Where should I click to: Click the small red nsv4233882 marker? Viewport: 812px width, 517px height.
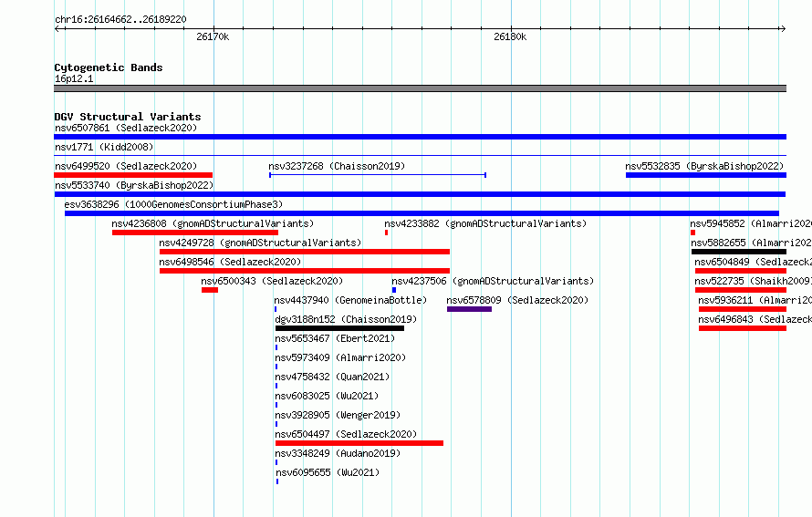(386, 233)
